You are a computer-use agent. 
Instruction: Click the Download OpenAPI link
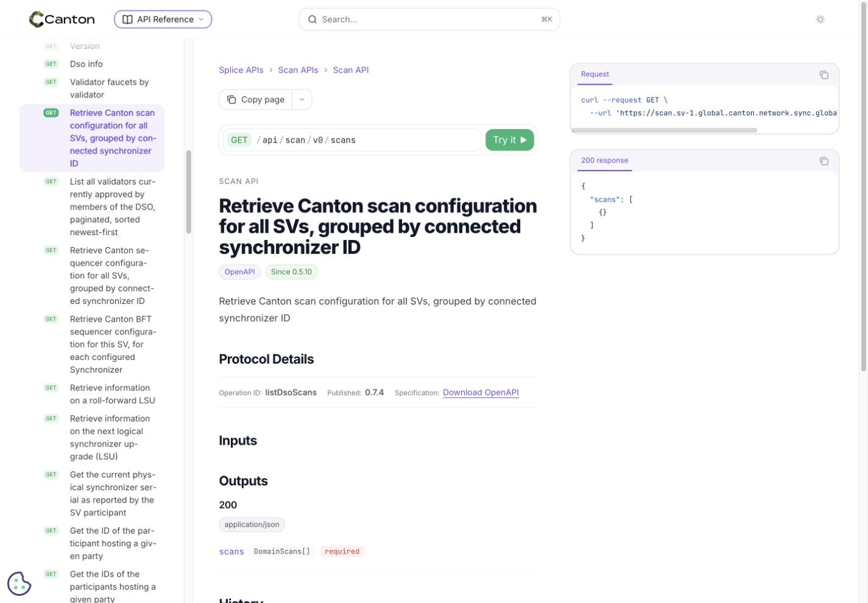click(x=481, y=393)
